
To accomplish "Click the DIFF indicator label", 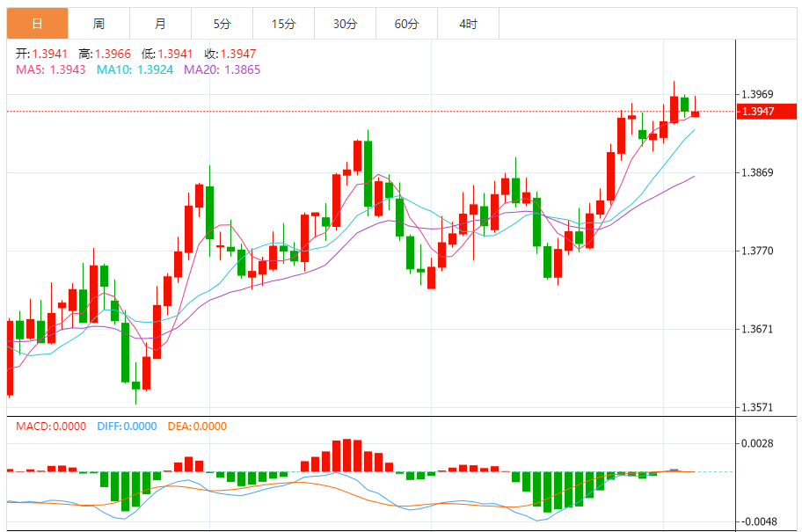I will [127, 426].
